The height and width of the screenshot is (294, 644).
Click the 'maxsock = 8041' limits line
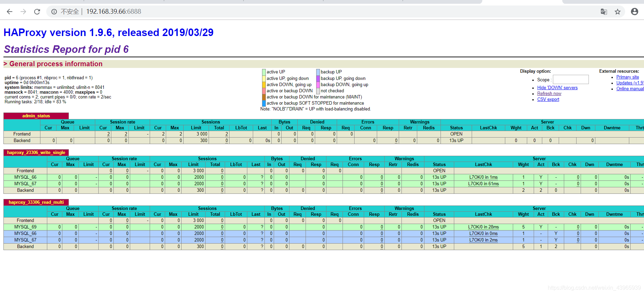coord(53,92)
